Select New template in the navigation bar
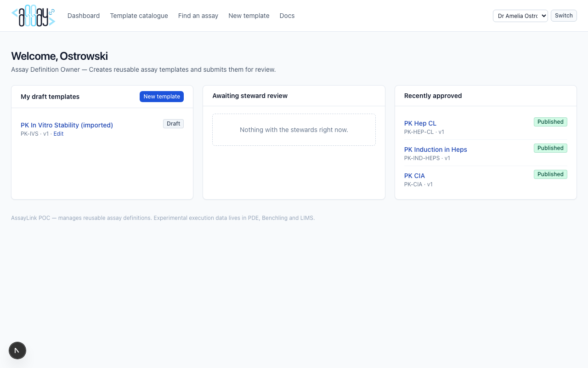This screenshot has height=368, width=588. coord(249,16)
